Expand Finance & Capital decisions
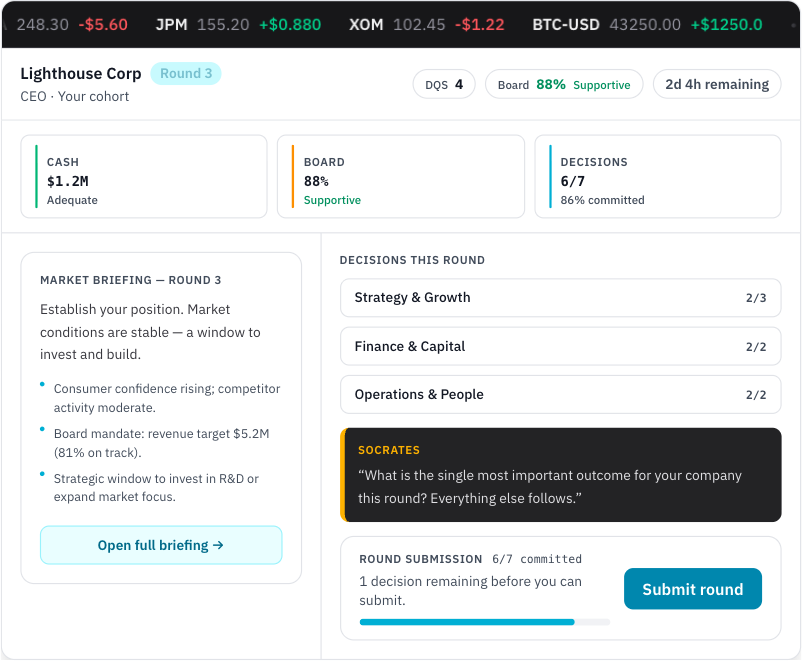This screenshot has height=661, width=803. 560,347
